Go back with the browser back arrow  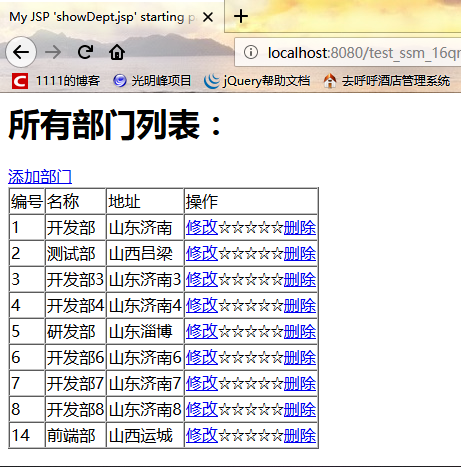(21, 52)
